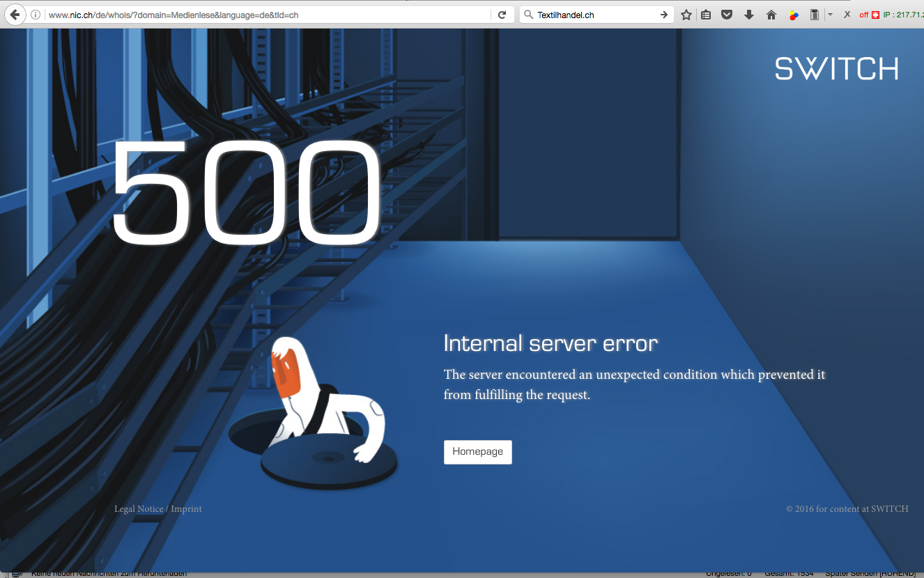
Task: Click the colorful balls extension icon
Action: [x=794, y=15]
